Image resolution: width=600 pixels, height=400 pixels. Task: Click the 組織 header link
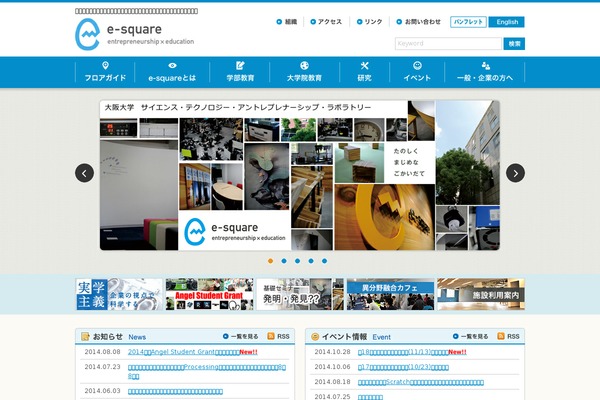coord(287,22)
